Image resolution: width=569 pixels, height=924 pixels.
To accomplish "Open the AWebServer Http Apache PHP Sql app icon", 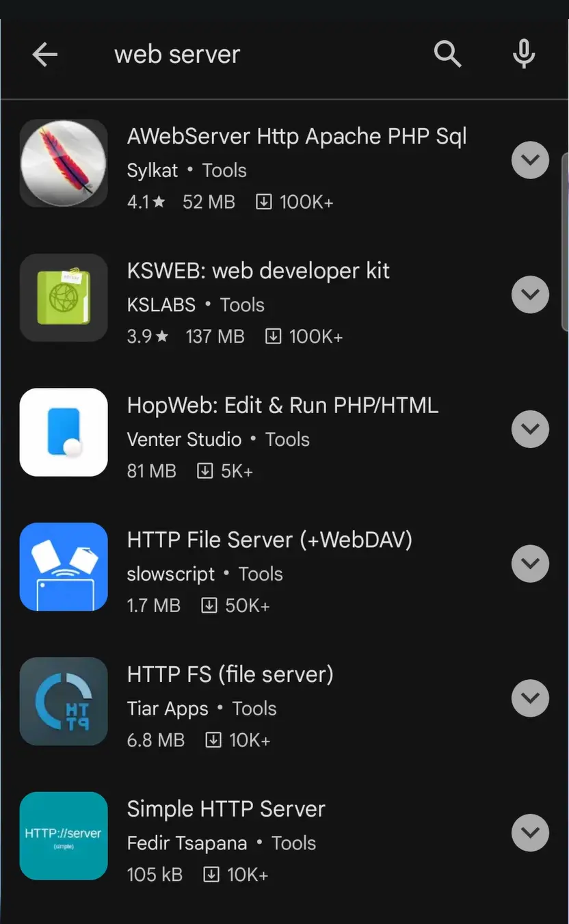I will 64,163.
